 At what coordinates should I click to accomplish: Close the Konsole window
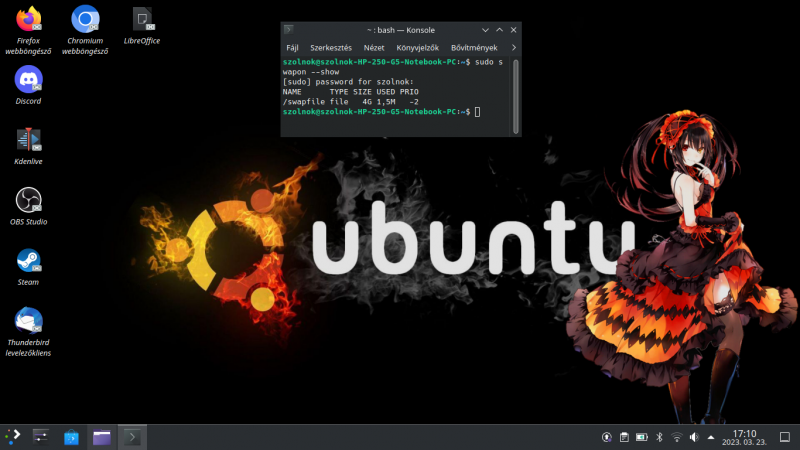[514, 30]
